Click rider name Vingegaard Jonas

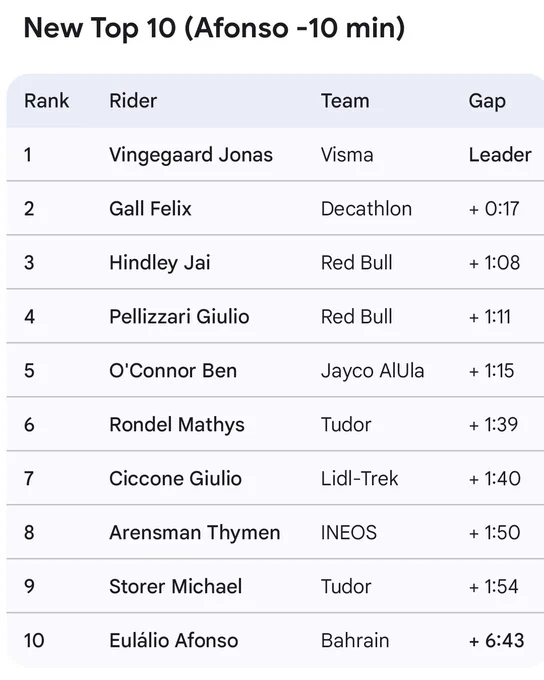pyautogui.click(x=191, y=155)
